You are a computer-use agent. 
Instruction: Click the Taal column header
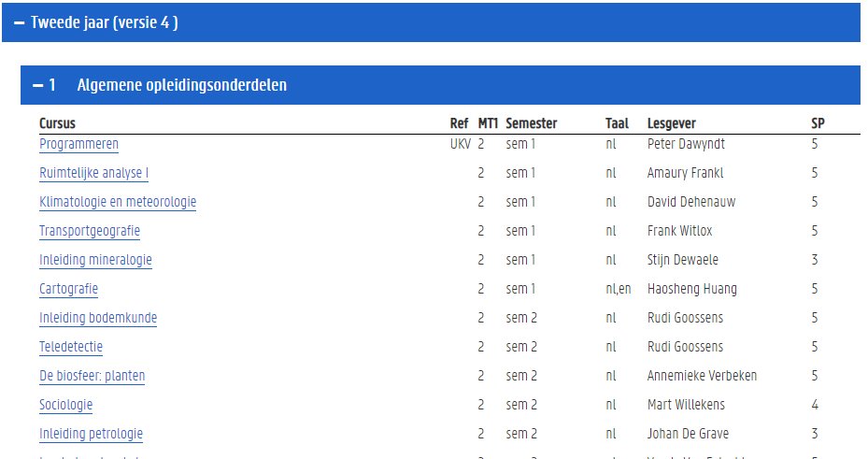point(617,123)
